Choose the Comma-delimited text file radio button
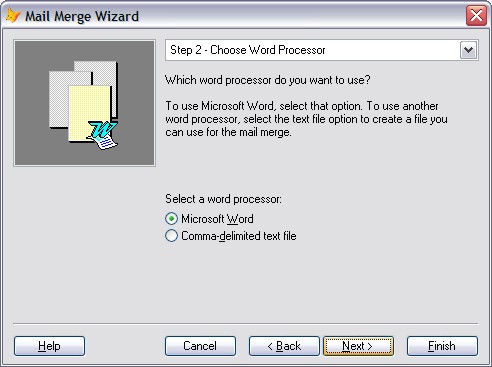Screen dimensions: 492x367 click(171, 236)
